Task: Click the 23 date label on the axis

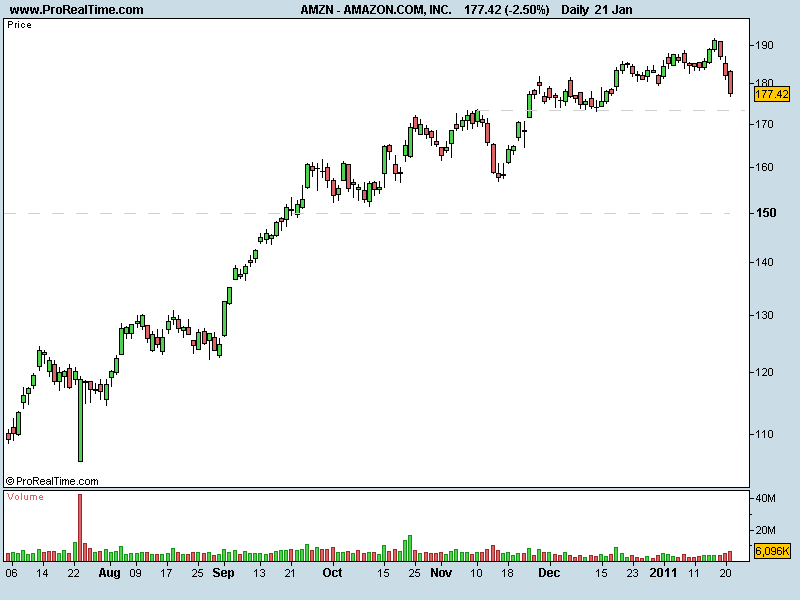Action: [x=632, y=573]
